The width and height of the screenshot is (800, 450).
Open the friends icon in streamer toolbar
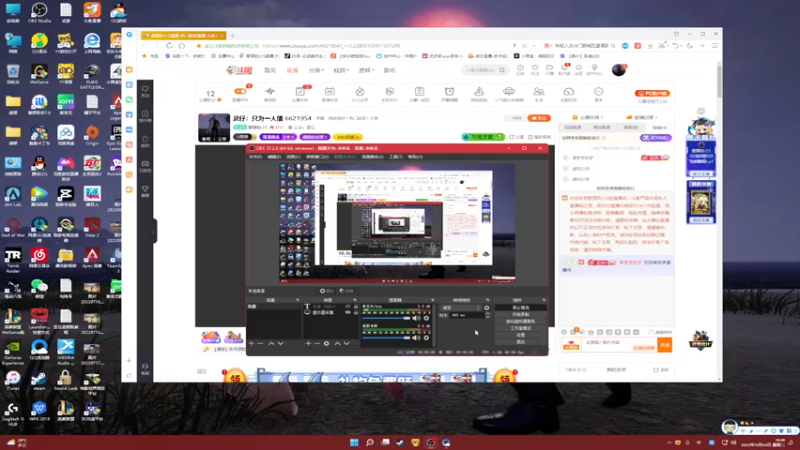pos(539,93)
